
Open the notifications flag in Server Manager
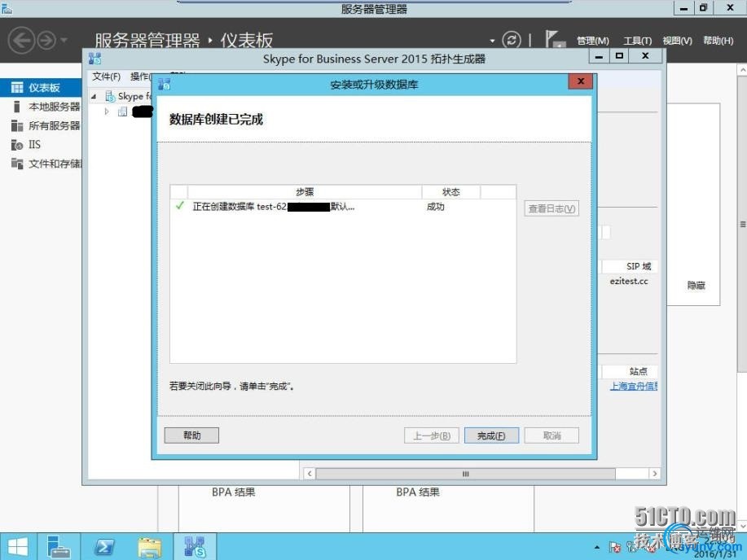[x=554, y=40]
